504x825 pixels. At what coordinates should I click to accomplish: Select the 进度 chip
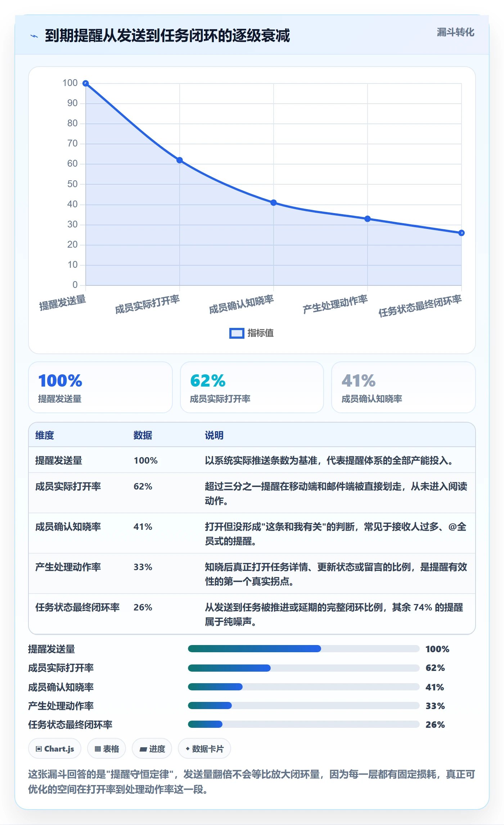click(152, 749)
